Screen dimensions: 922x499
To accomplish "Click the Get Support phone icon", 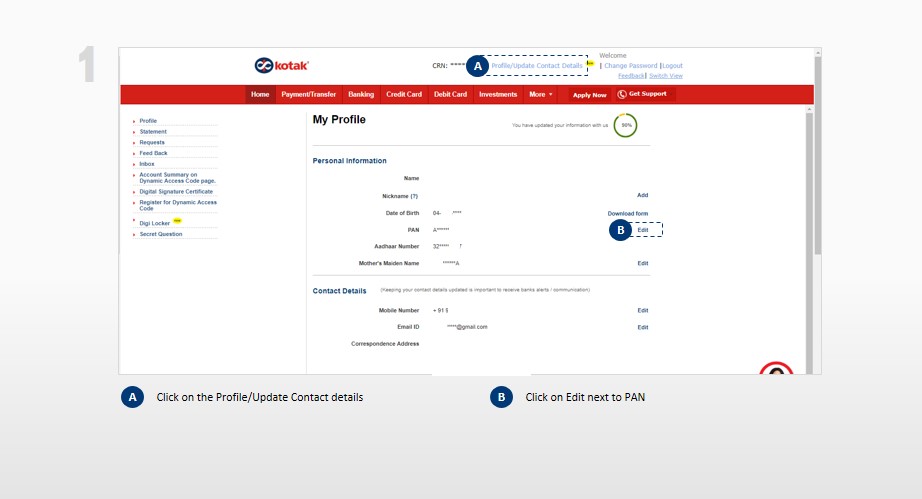I will [x=622, y=94].
